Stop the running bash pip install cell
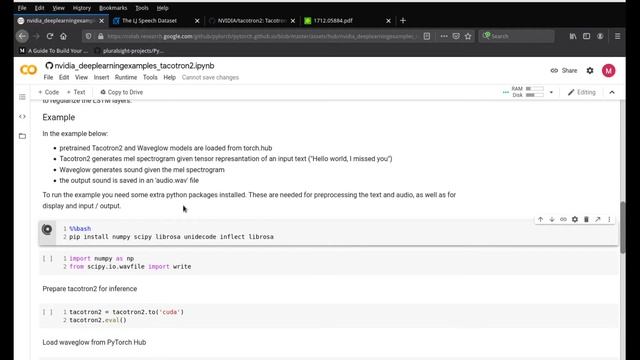Image resolution: width=640 pixels, height=360 pixels. coord(47,229)
